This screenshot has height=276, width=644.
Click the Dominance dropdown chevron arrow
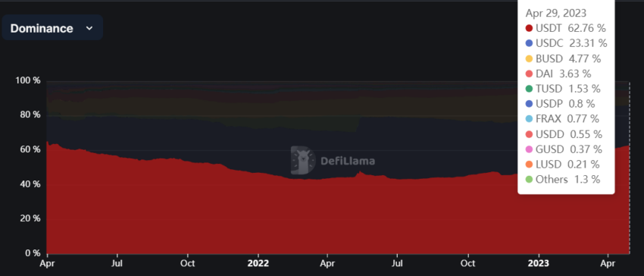pos(89,28)
